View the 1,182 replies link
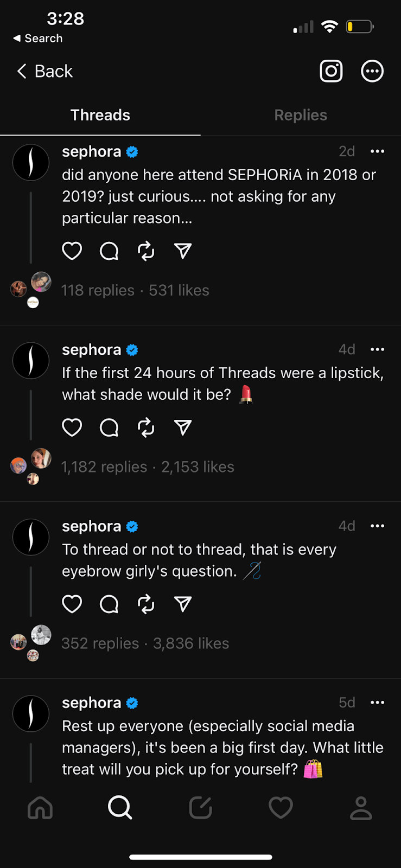Viewport: 401px width, 868px height. (x=104, y=467)
